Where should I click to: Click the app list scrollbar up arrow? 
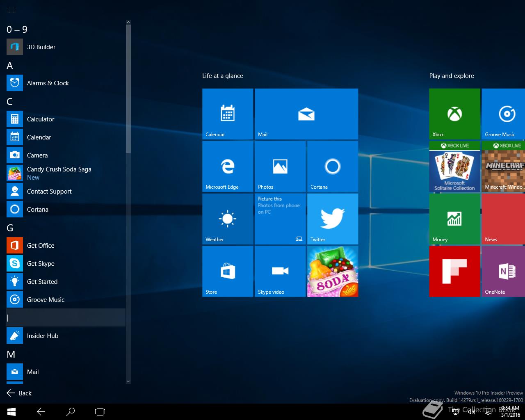[x=128, y=22]
